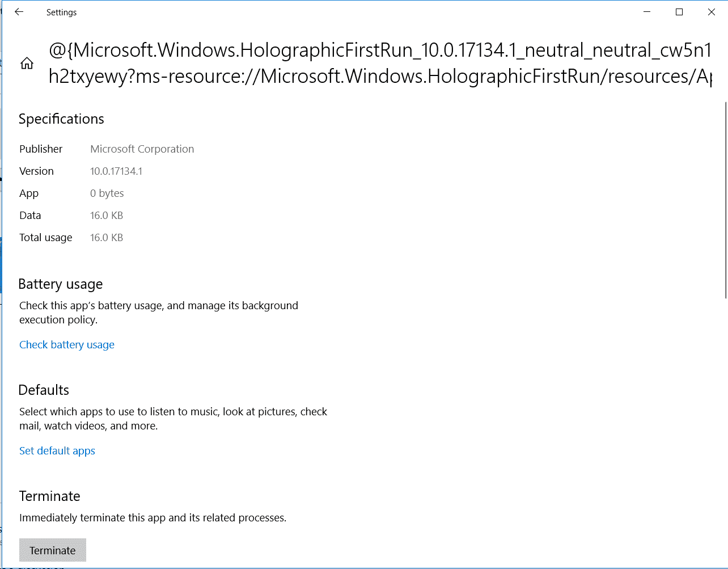The image size is (728, 569).
Task: Close the Settings window
Action: [x=712, y=12]
